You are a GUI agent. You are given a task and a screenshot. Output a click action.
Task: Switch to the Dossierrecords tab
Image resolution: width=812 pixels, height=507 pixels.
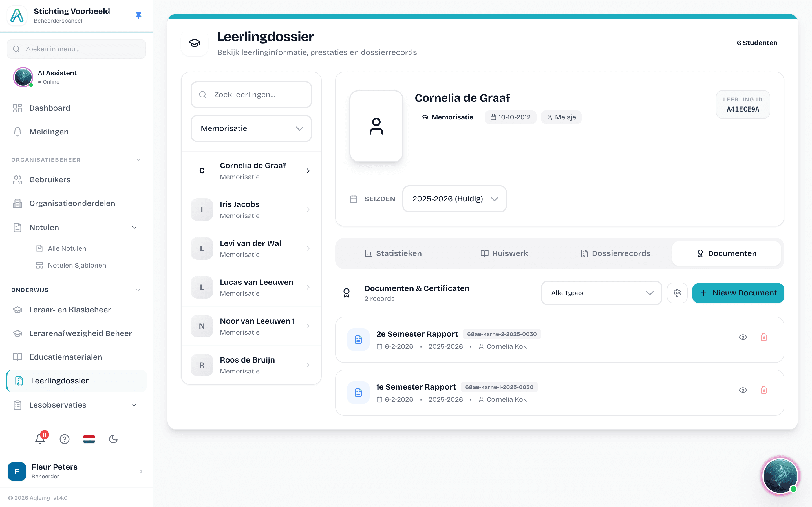(x=615, y=253)
